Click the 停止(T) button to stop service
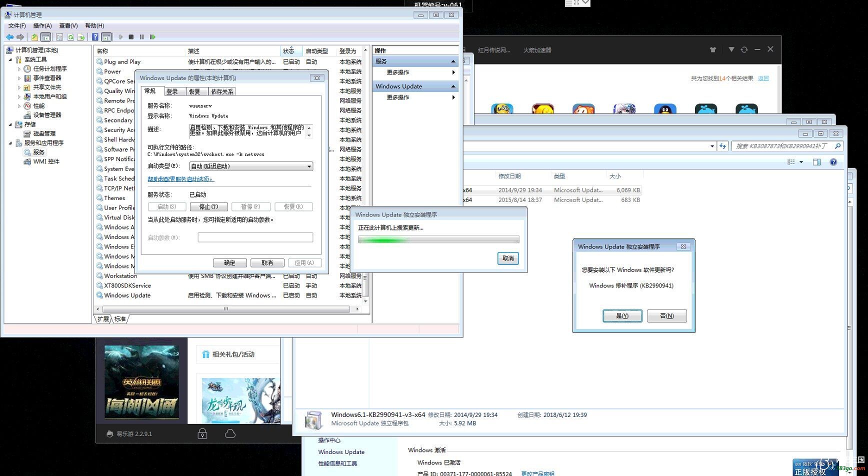The width and height of the screenshot is (868, 476). point(208,206)
